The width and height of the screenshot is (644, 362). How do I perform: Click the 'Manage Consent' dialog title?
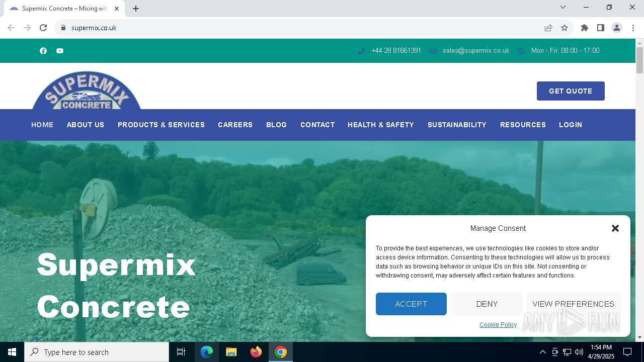point(498,228)
